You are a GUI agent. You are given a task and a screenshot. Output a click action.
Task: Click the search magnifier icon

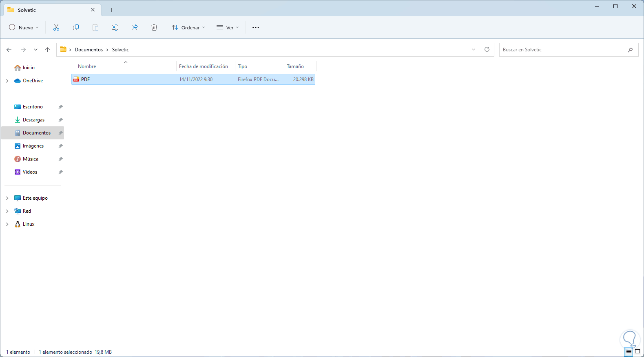coord(630,50)
